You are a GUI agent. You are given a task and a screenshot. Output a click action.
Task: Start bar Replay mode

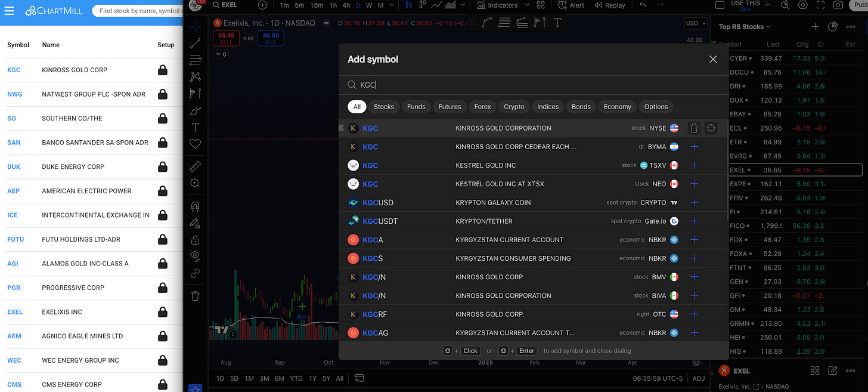[x=609, y=5]
